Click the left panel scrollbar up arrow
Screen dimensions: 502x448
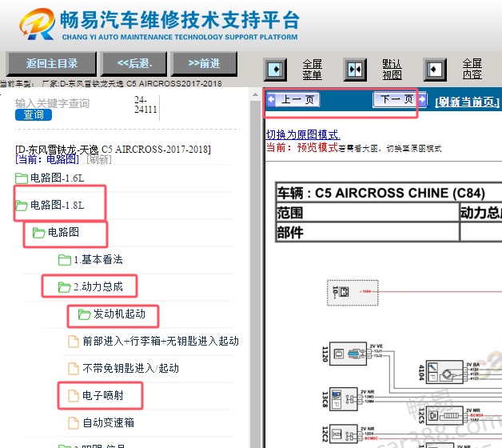255,95
